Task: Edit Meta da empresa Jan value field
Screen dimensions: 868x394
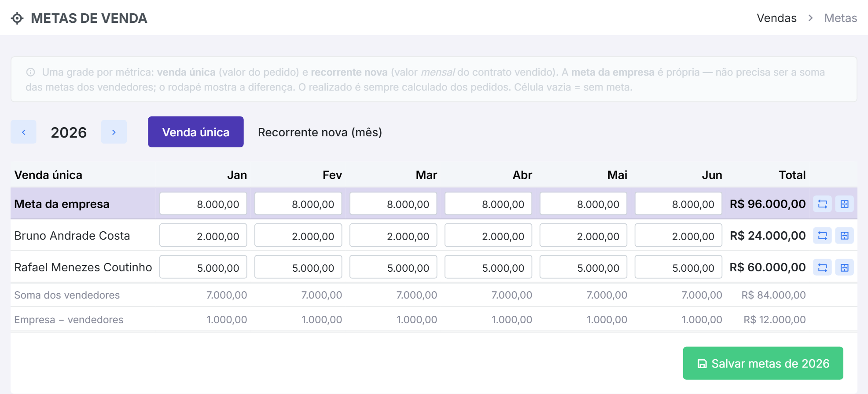Action: click(203, 204)
